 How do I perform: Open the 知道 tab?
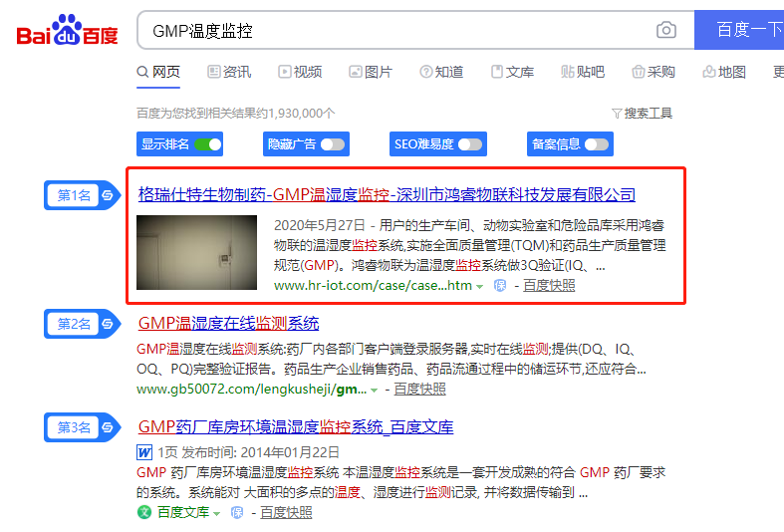441,72
